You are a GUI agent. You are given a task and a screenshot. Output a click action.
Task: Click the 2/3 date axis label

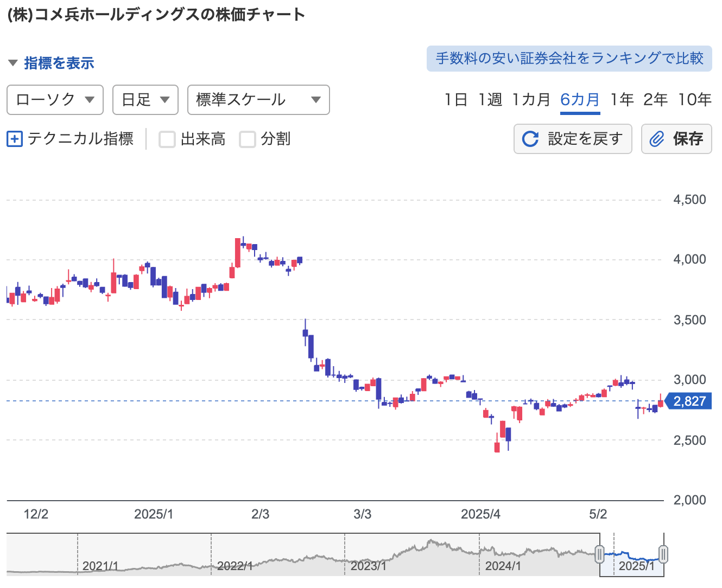click(261, 514)
